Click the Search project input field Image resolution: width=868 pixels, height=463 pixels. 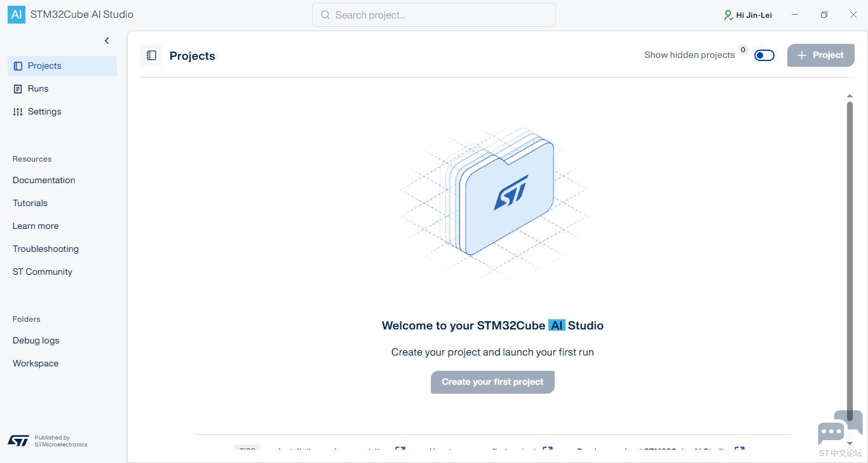pos(434,15)
